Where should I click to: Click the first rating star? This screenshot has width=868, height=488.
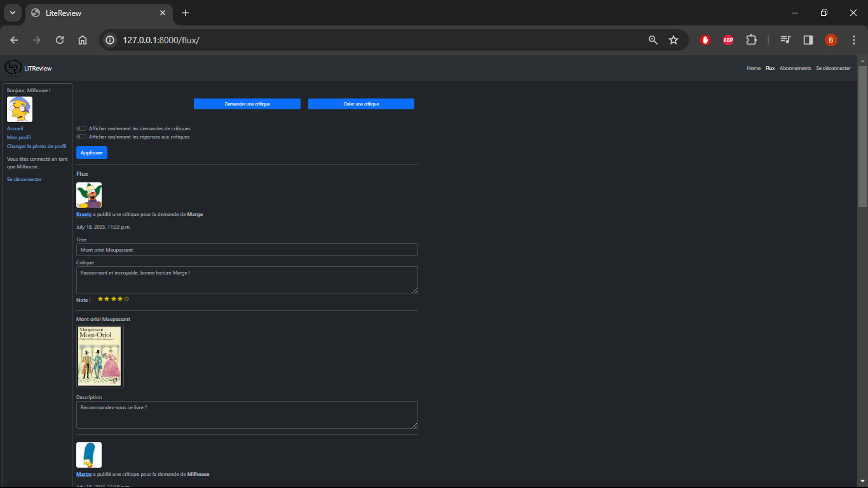[100, 299]
